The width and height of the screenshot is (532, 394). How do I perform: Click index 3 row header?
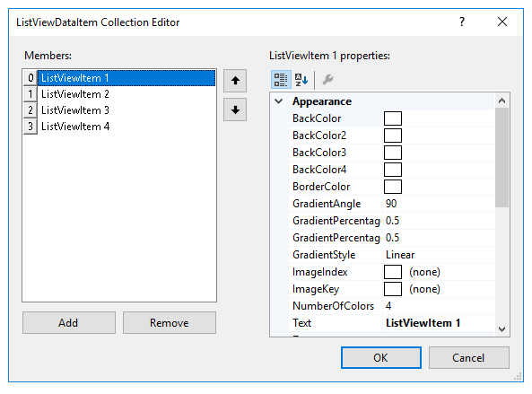(31, 127)
